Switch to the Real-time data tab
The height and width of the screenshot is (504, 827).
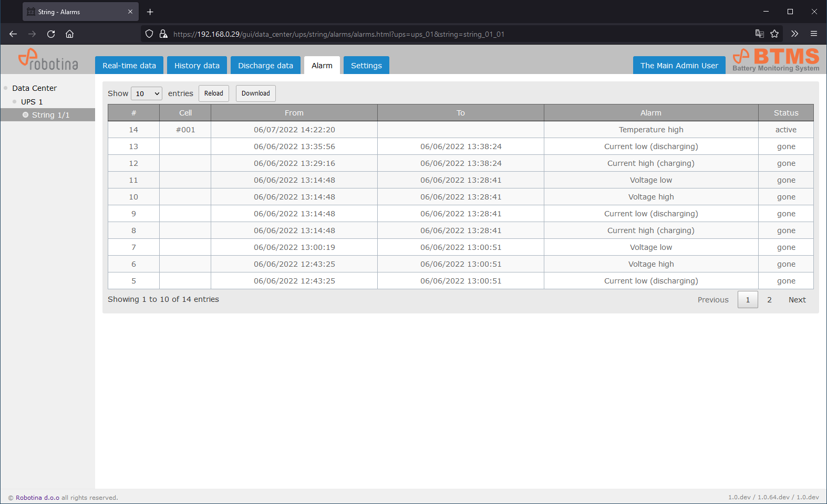click(x=129, y=66)
